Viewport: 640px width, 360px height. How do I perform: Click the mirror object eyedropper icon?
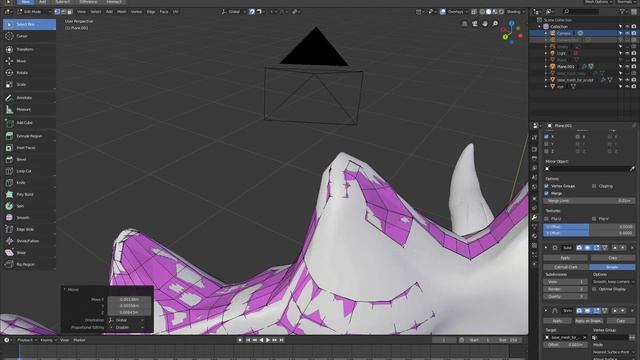(x=632, y=169)
